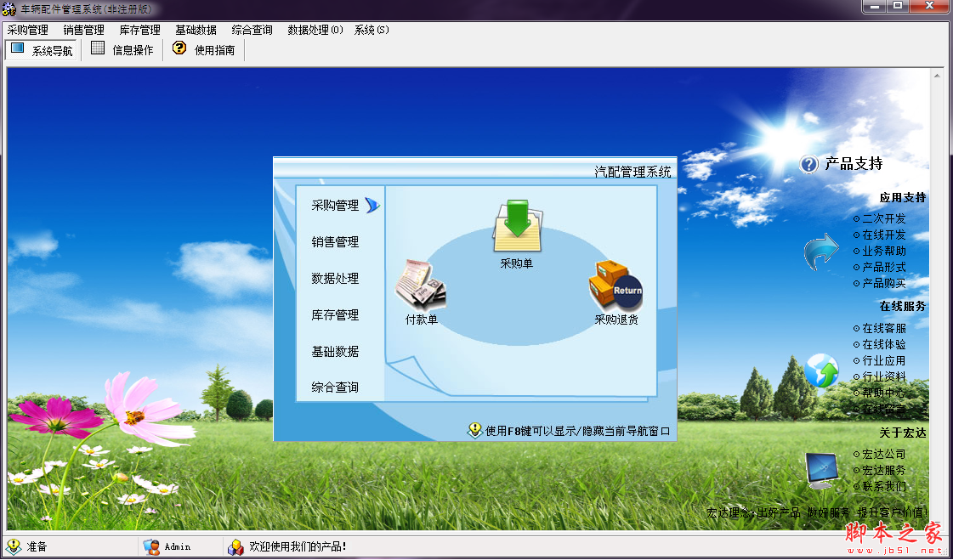This screenshot has width=953, height=560.
Task: Open the 数据处理 navigation category
Action: tap(334, 278)
